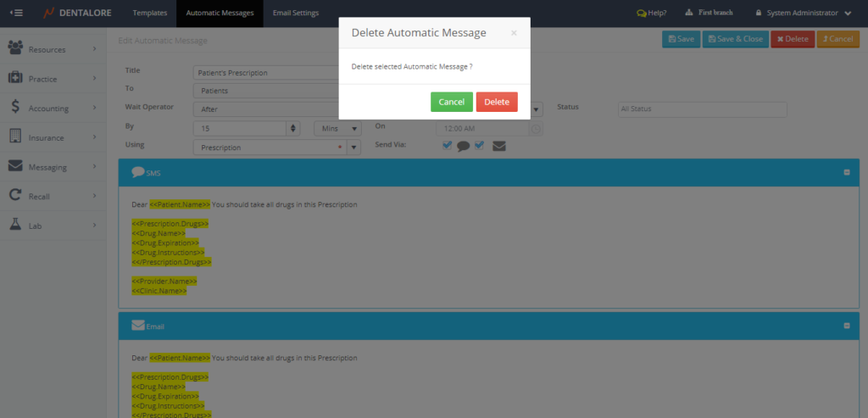Switch to the Email Settings tab
This screenshot has height=418, width=868.
pyautogui.click(x=296, y=13)
